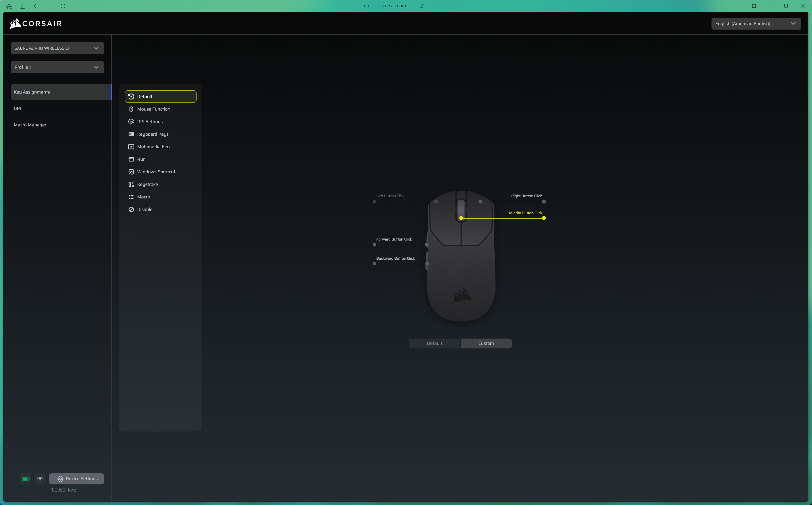Screen dimensions: 812x505
Task: Open the SABRE v2 PRO device dropdown
Action: tap(57, 48)
